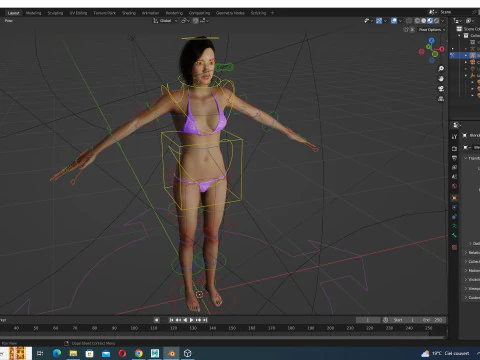Open the scene browse icon dropdown
The height and width of the screenshot is (360, 480).
(x=432, y=12)
